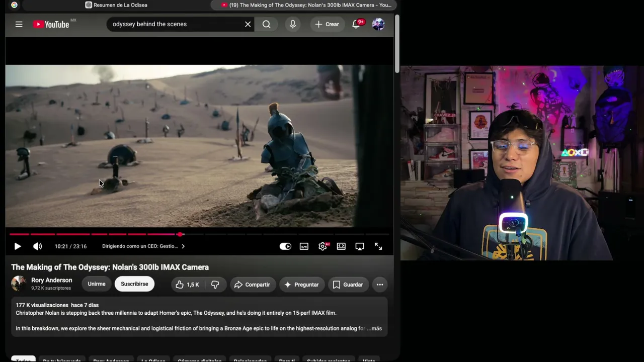The height and width of the screenshot is (362, 644).
Task: Click inside the video frame to resume playback
Action: (199, 146)
